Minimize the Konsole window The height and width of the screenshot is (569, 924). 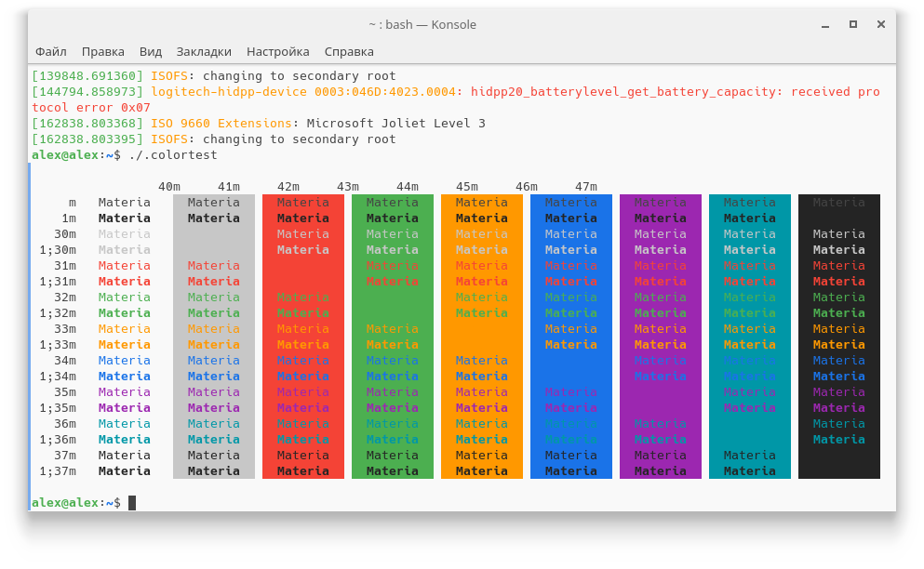(825, 25)
